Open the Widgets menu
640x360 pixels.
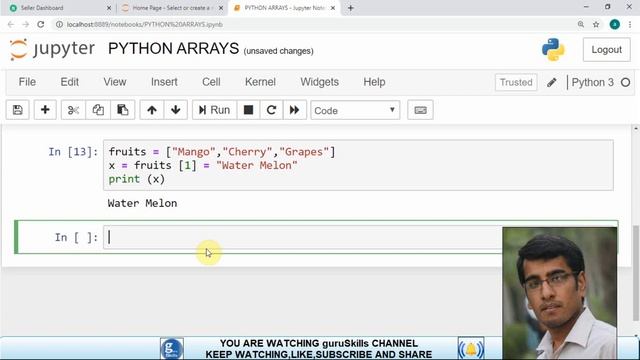click(320, 82)
